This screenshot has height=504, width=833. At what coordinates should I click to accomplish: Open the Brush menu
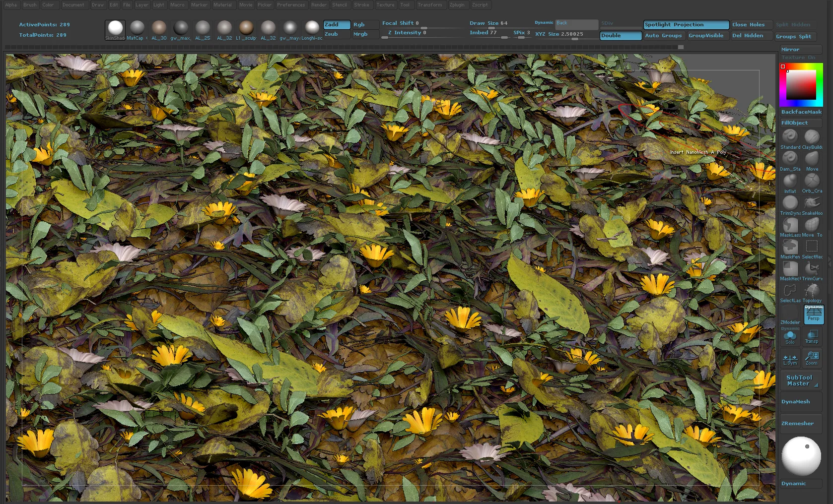pyautogui.click(x=30, y=4)
